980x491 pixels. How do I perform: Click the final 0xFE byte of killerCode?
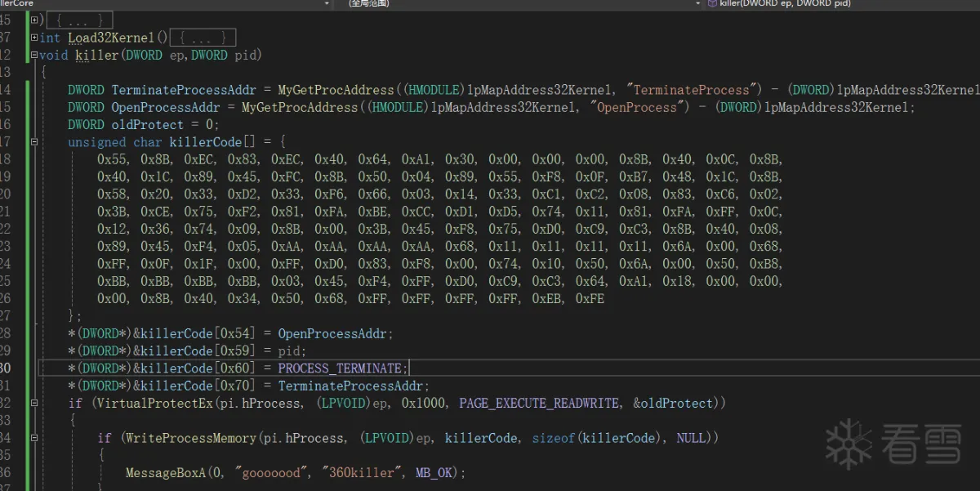click(x=590, y=299)
